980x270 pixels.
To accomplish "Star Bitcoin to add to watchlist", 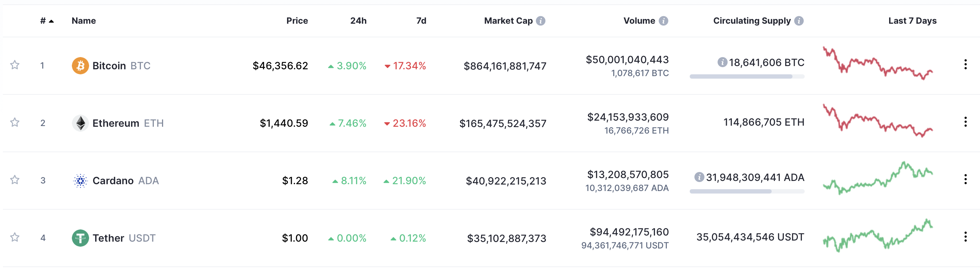I will pos(14,65).
